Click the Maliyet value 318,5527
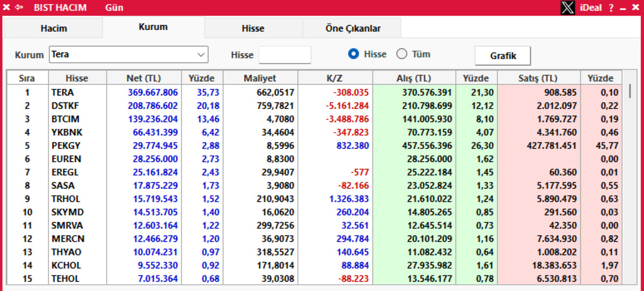644x291 pixels. point(276,252)
